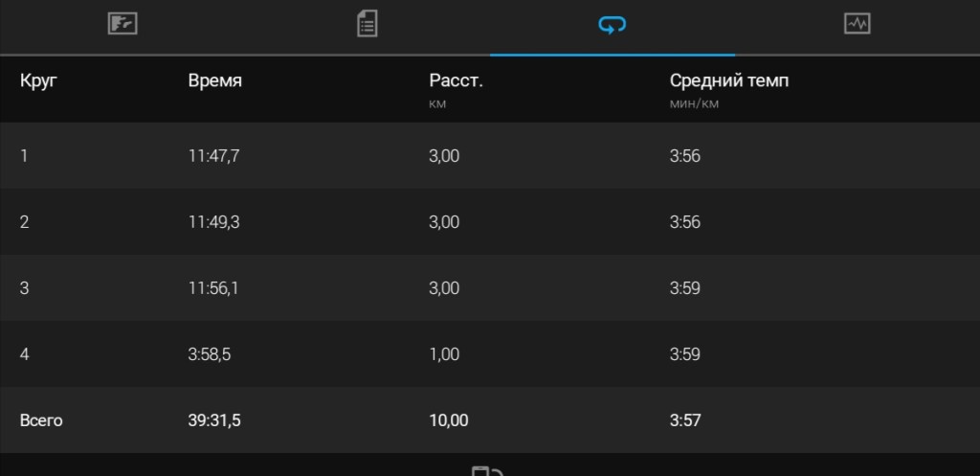Click the Время column header
The height and width of the screenshot is (476, 980).
pyautogui.click(x=215, y=81)
